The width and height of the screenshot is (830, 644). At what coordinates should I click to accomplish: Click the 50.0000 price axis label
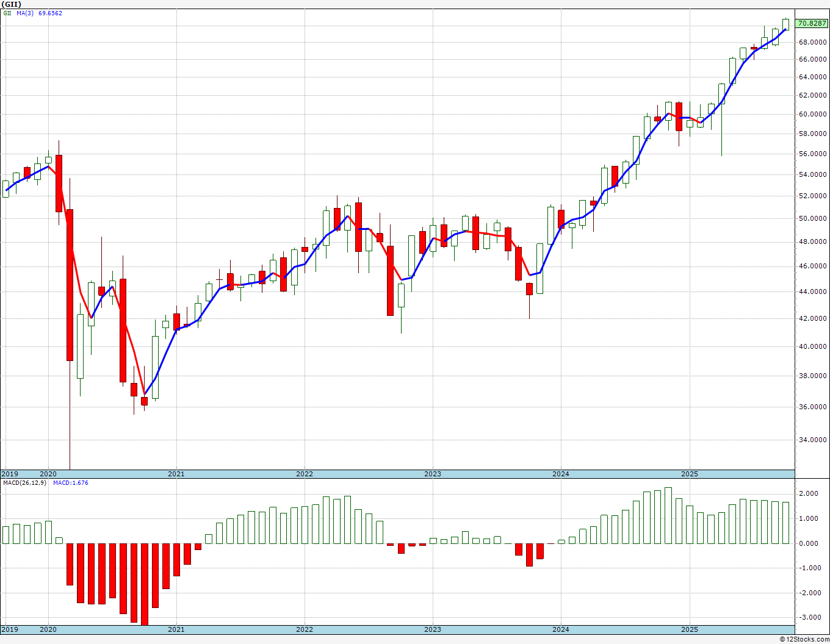click(813, 218)
